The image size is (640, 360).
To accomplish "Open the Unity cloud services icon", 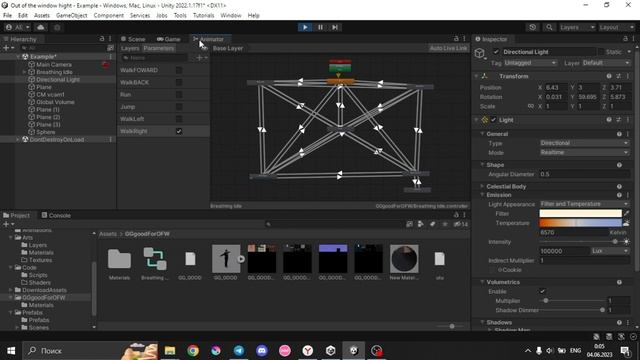I will tap(40, 27).
